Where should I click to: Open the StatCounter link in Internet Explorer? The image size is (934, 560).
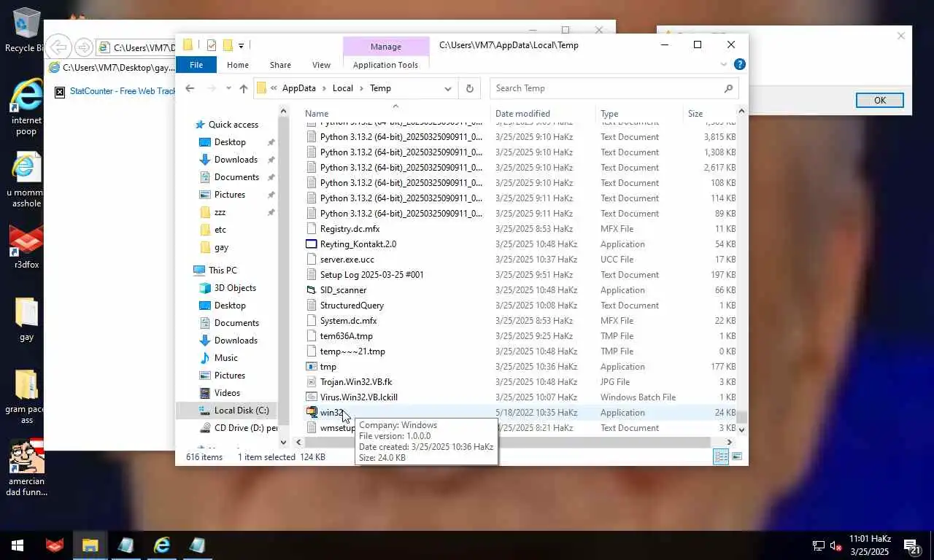pyautogui.click(x=123, y=91)
